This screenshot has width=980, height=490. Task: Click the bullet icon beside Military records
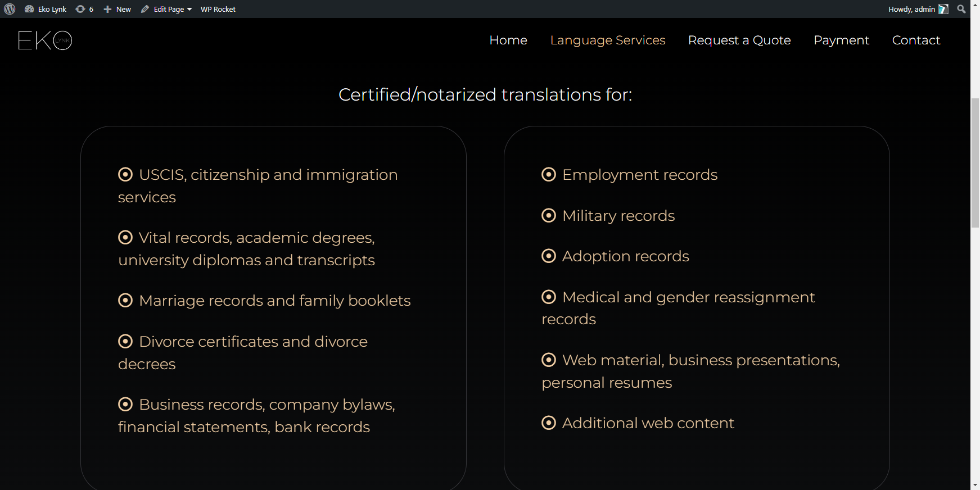coord(549,216)
